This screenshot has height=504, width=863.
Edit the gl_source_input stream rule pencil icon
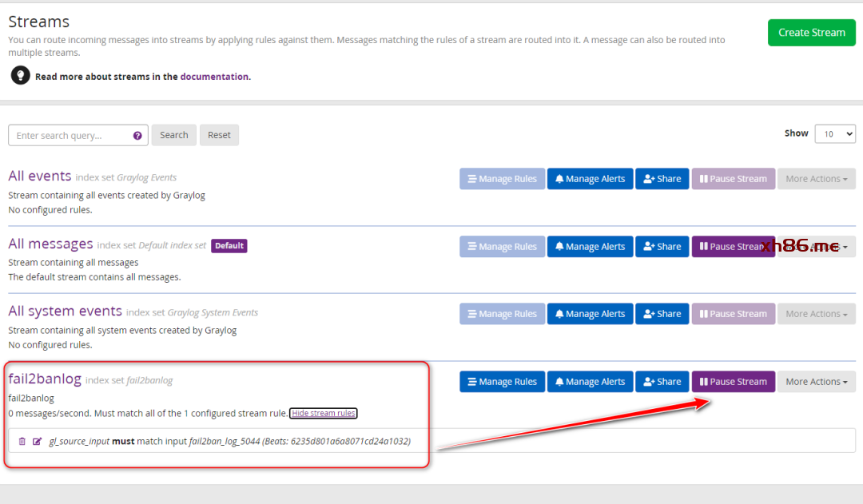point(37,441)
